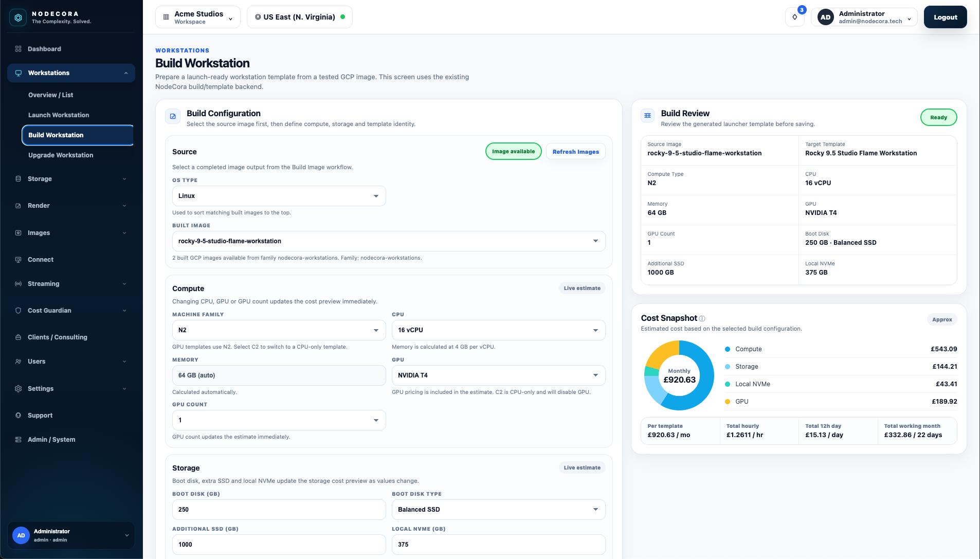This screenshot has height=559, width=980.
Task: Click the Approx badge in Cost Snapshot
Action: point(942,319)
